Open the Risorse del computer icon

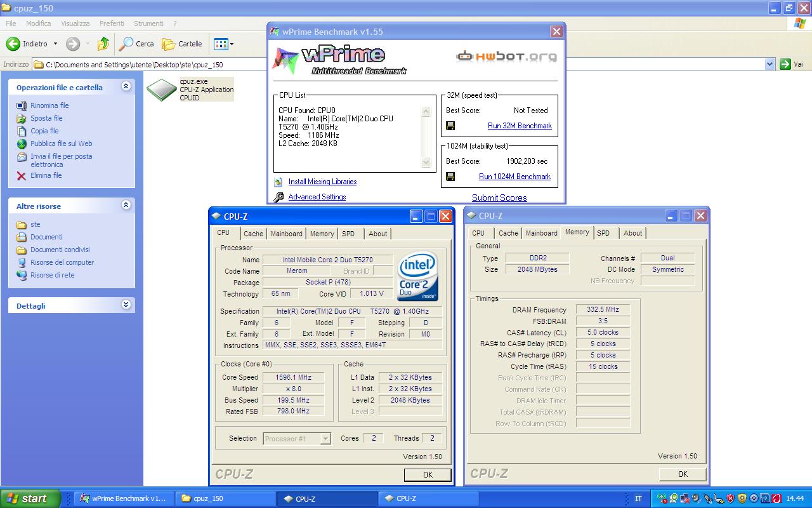click(22, 262)
